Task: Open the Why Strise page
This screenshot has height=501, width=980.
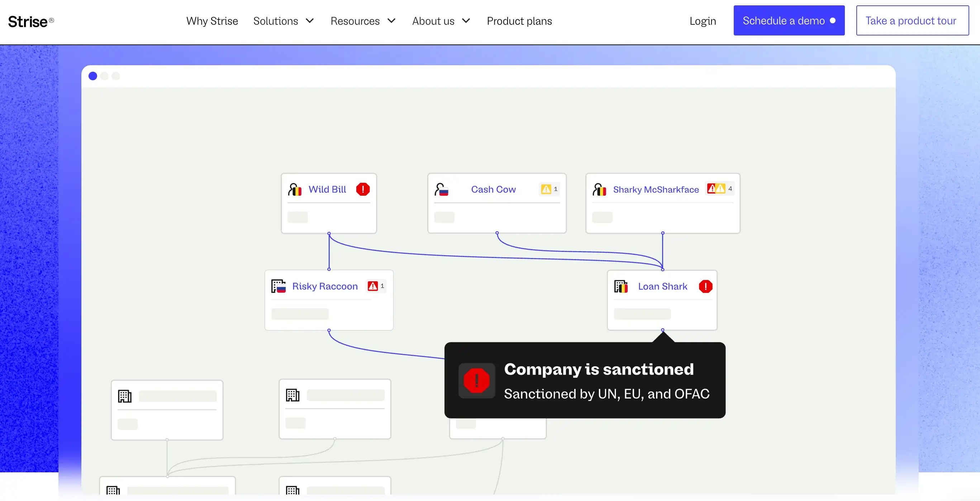Action: [212, 21]
